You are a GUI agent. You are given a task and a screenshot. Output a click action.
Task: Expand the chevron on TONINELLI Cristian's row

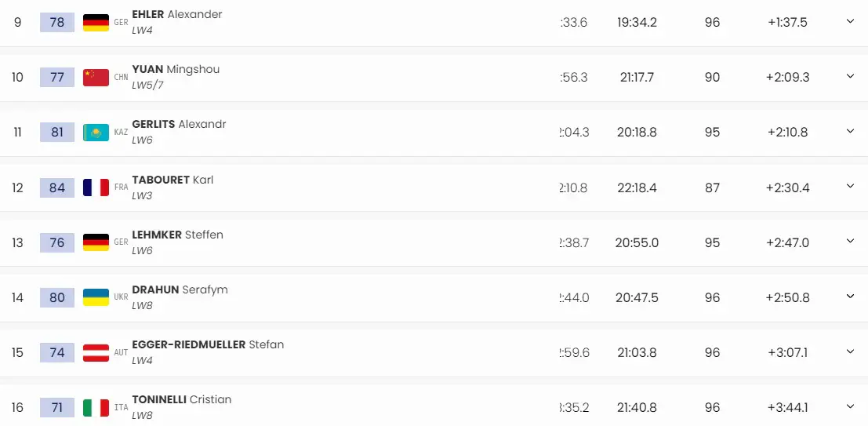(850, 406)
